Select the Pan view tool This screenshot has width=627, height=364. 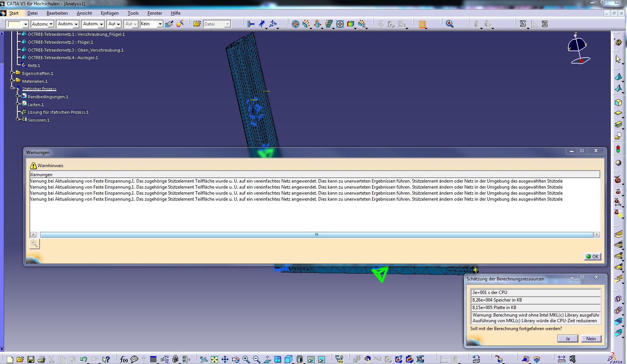(x=225, y=359)
